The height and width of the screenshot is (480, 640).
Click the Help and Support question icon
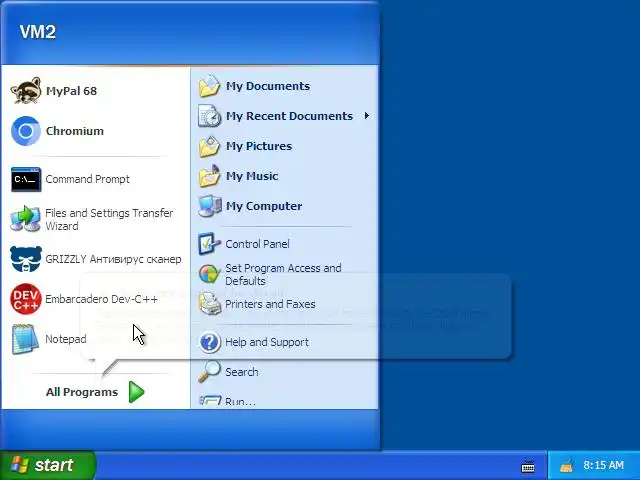coord(210,342)
